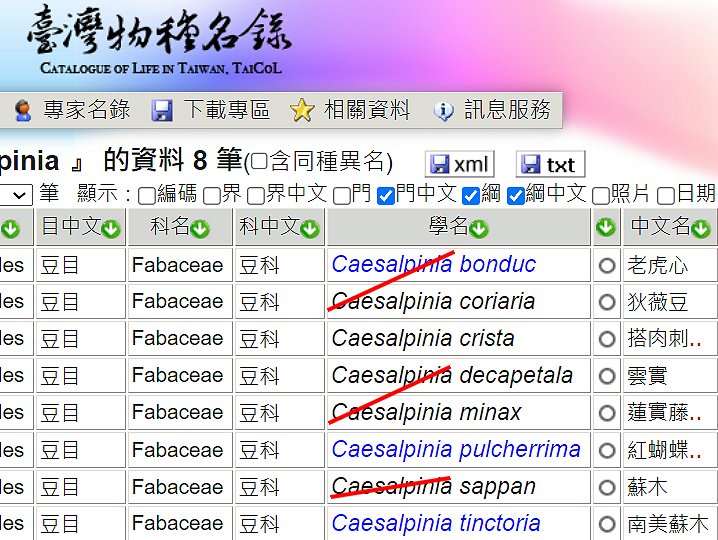Open the records-per-page dropdown before 筆
This screenshot has height=540, width=718.
point(16,195)
